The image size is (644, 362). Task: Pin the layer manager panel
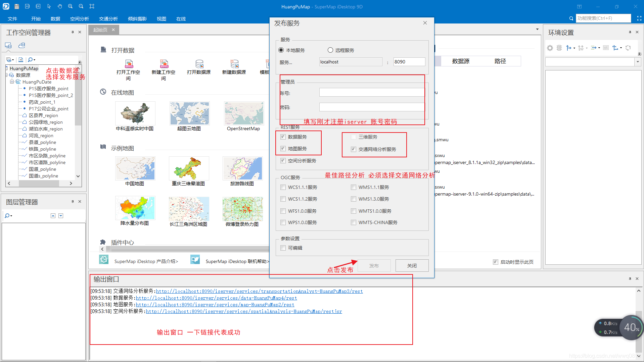pos(73,202)
